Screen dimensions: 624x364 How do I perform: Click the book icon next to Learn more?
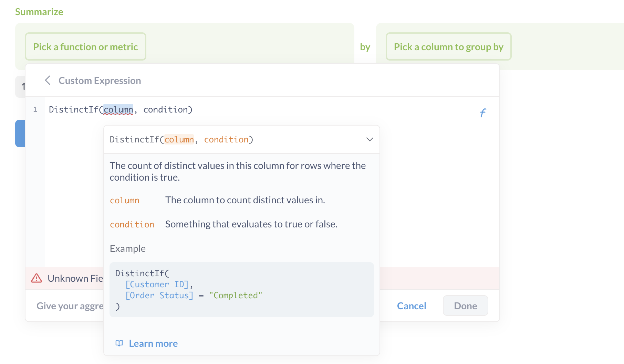[x=119, y=343]
